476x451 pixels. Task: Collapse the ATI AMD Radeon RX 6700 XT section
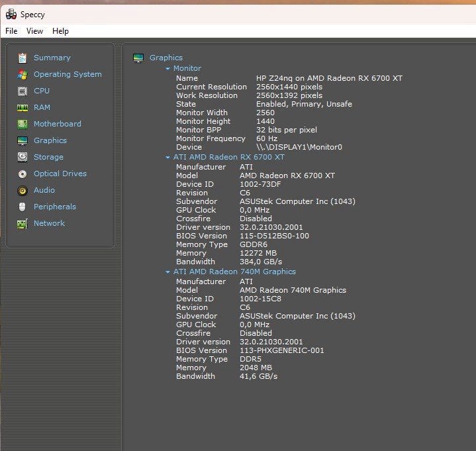(x=168, y=158)
